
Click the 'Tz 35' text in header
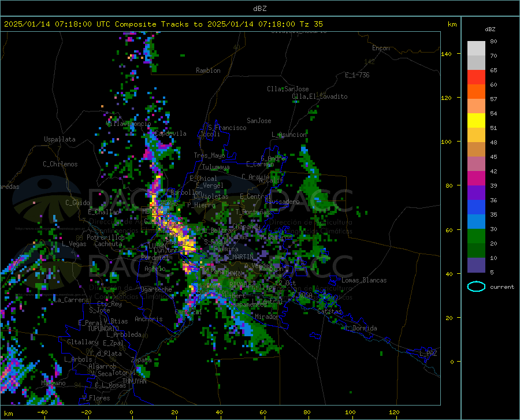pos(311,24)
